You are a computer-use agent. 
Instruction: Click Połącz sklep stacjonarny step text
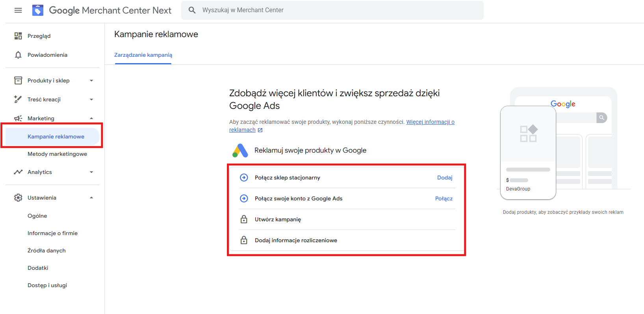click(288, 178)
